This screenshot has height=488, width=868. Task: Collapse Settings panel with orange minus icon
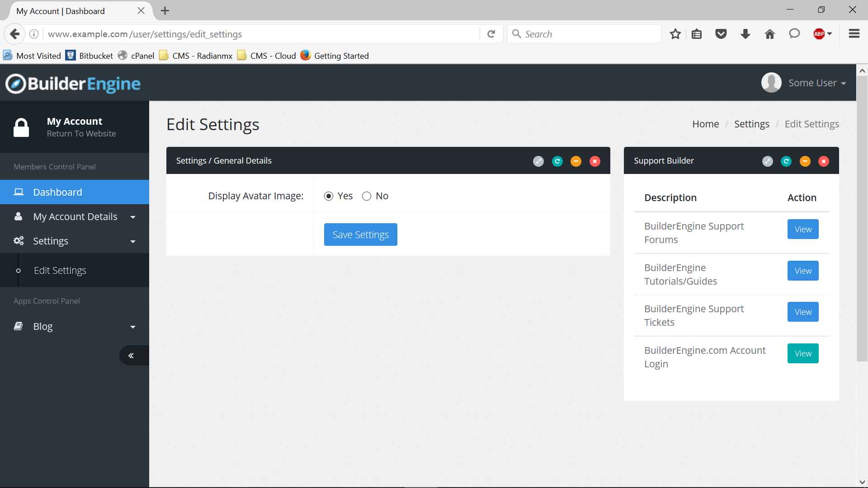[x=576, y=161]
